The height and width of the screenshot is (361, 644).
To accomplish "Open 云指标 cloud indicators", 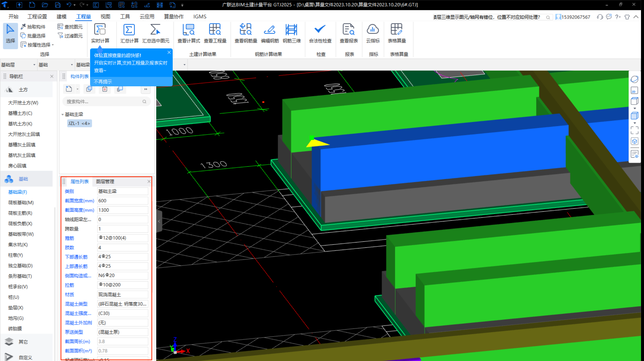I will (373, 34).
